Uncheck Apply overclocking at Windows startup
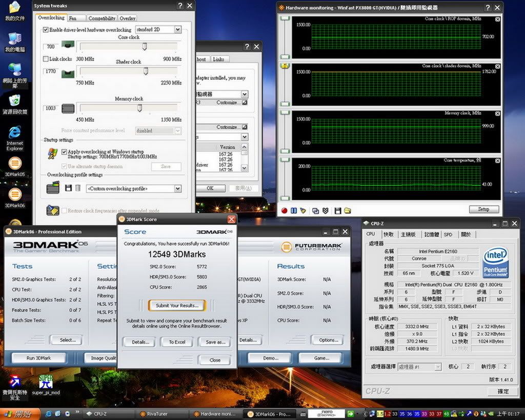The height and width of the screenshot is (420, 525). point(64,152)
